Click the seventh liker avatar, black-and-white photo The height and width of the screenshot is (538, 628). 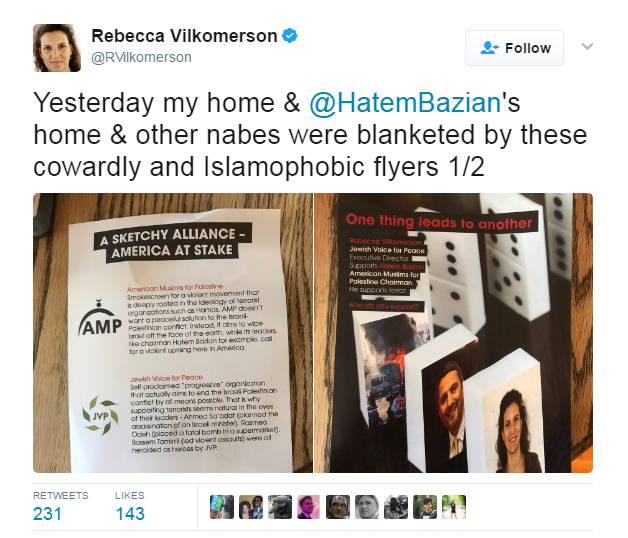[396, 507]
